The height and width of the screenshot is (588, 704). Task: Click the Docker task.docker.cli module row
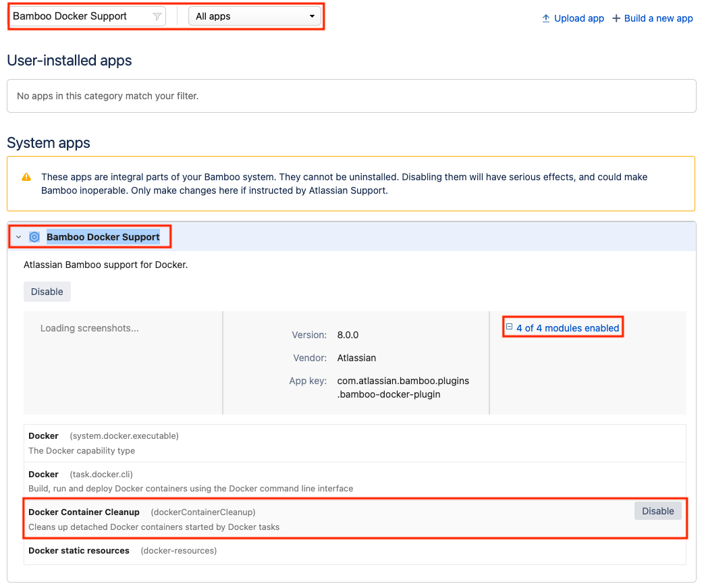[354, 481]
